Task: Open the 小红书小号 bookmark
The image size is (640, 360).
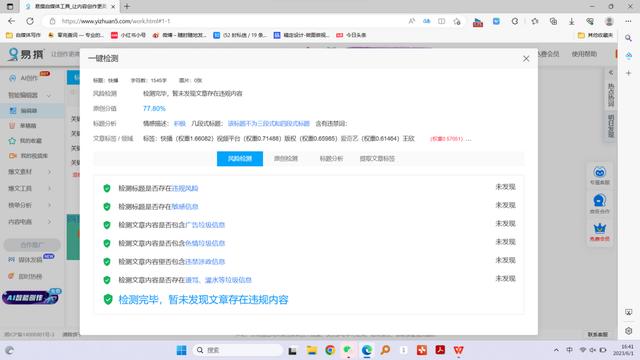Action: point(129,36)
